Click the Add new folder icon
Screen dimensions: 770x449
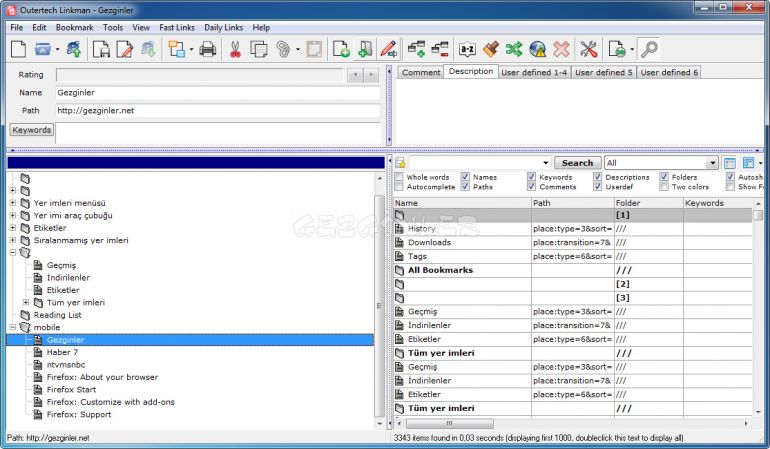click(x=365, y=49)
